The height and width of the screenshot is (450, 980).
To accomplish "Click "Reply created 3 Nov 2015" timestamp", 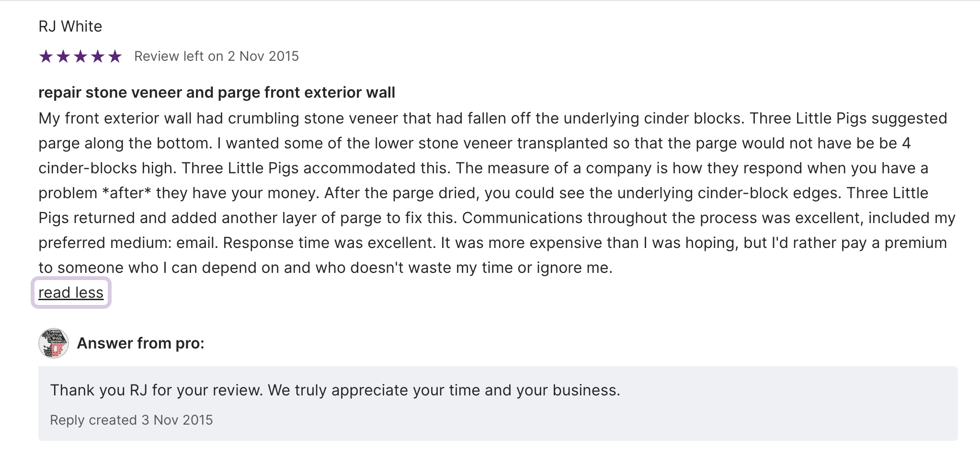I will point(131,420).
